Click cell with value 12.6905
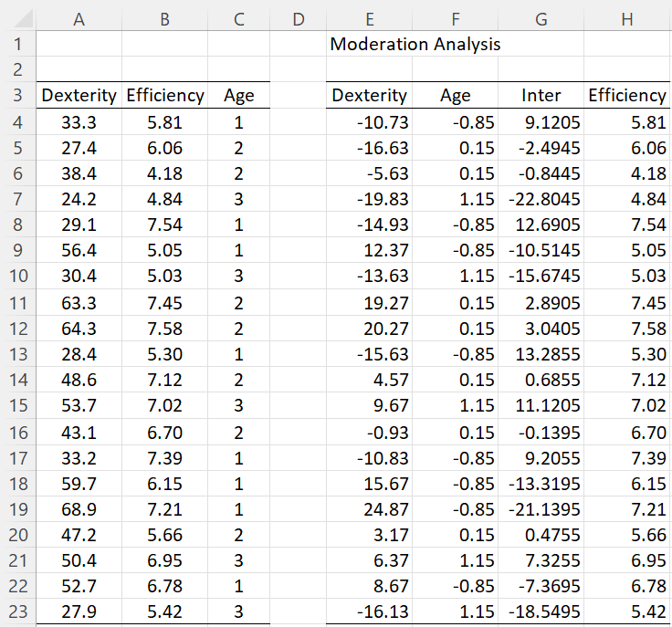Screen dimensions: 672x627 pos(541,225)
